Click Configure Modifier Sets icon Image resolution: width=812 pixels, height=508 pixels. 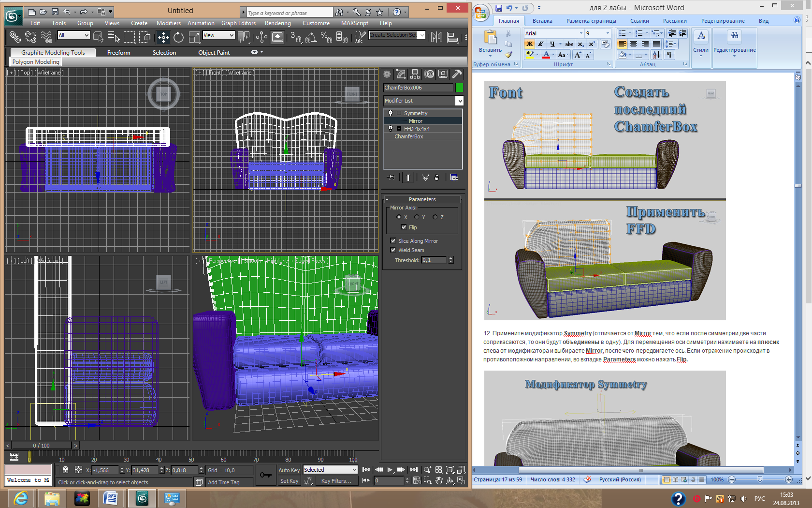point(454,178)
